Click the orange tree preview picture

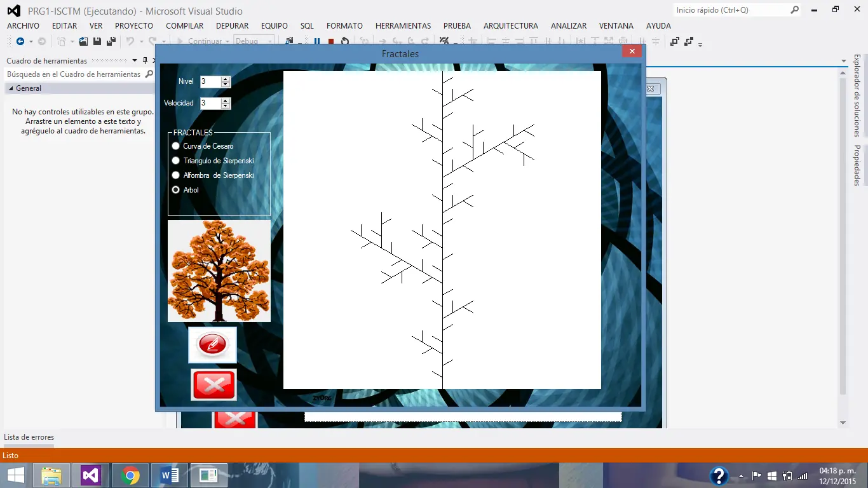(219, 271)
